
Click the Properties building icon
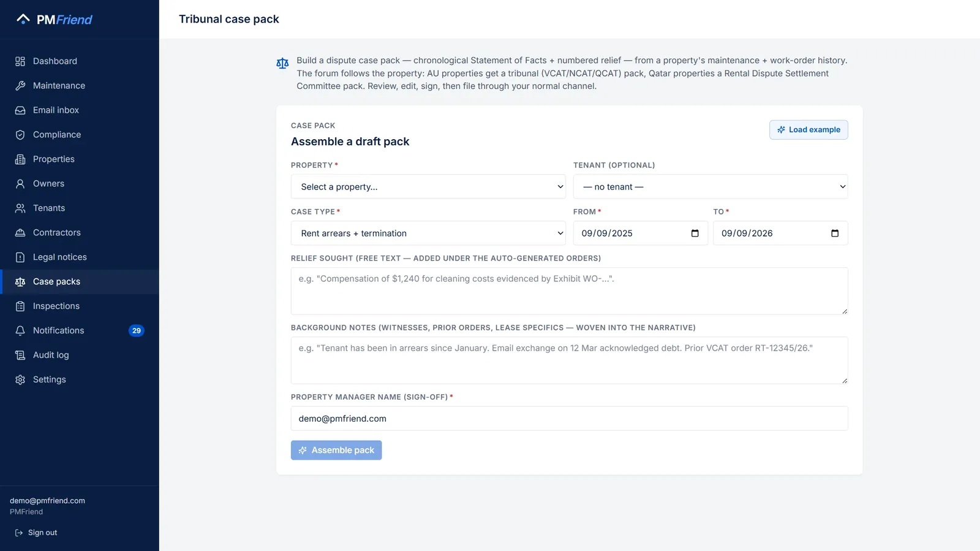(20, 159)
